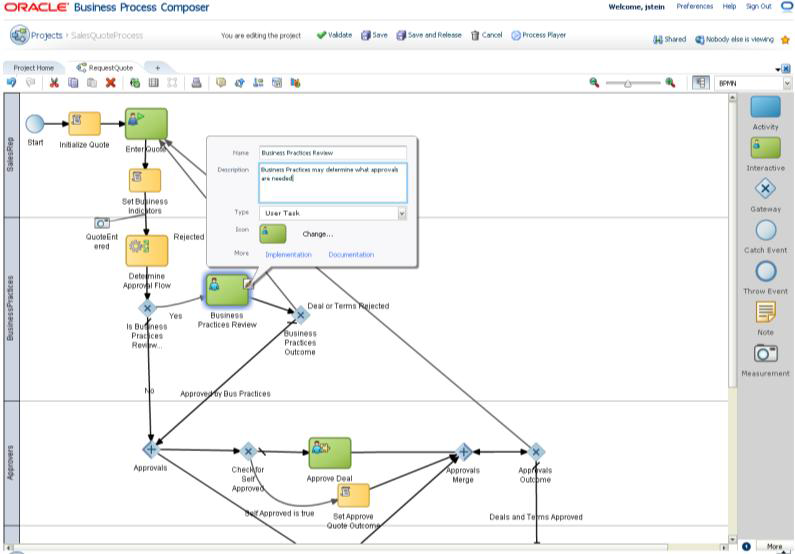Open the Preferences menu item

694,7
